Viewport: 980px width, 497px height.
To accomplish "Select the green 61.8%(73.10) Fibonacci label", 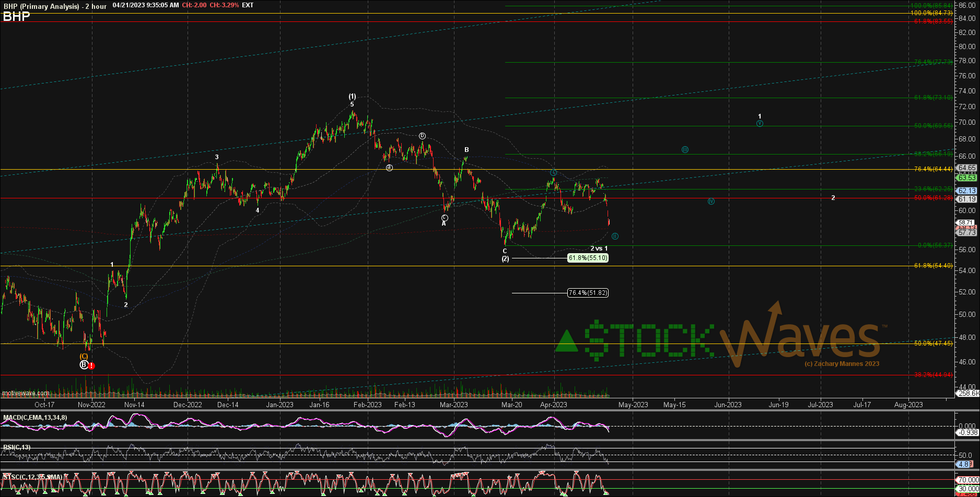I will (x=934, y=98).
